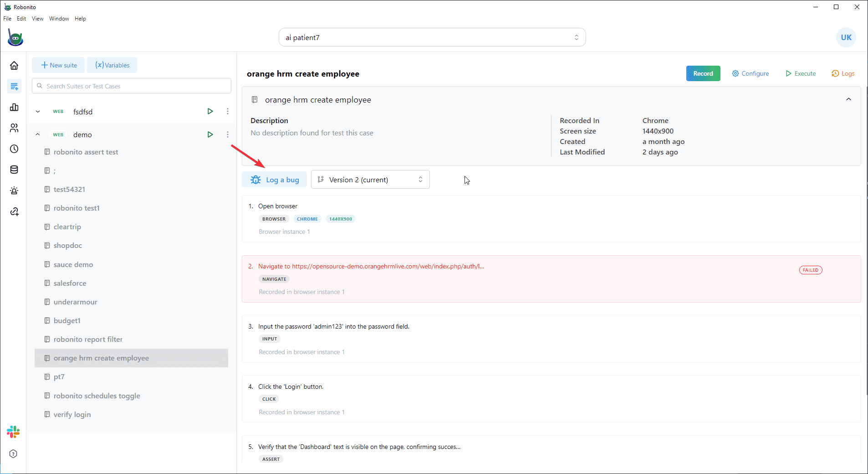Open the Variables panel

coord(112,65)
